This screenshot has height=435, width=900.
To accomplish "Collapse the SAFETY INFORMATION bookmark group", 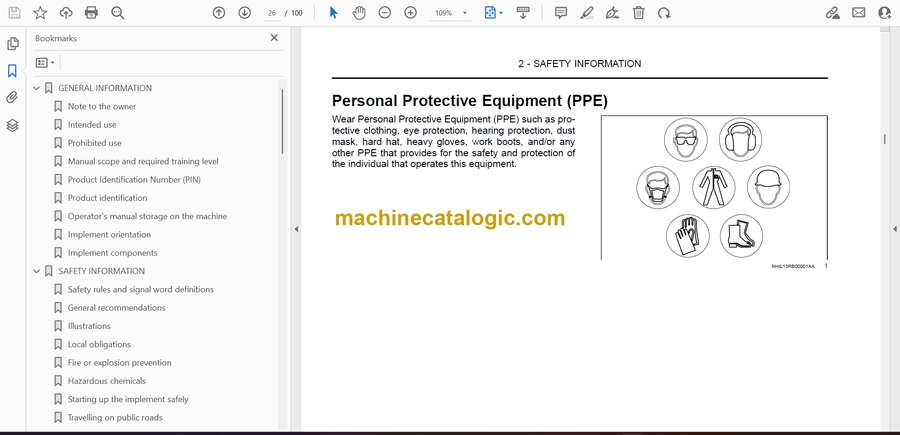I will [x=37, y=271].
